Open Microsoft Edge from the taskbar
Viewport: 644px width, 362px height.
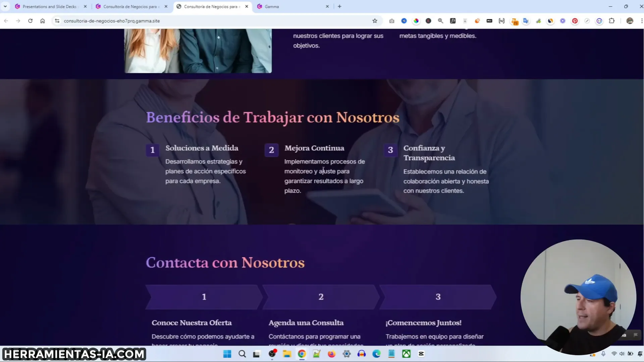376,354
